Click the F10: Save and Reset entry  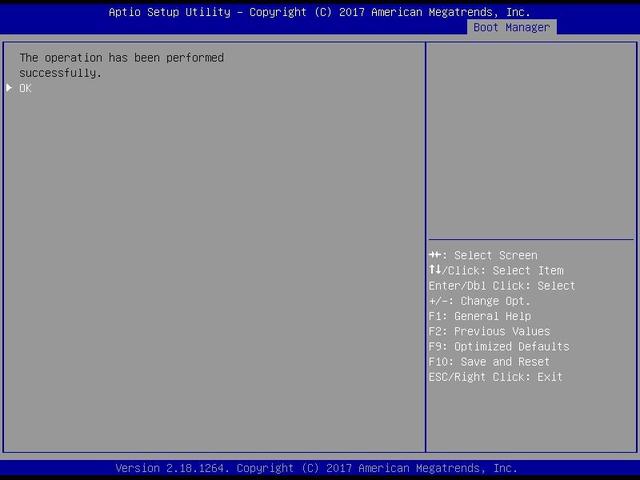pos(489,362)
